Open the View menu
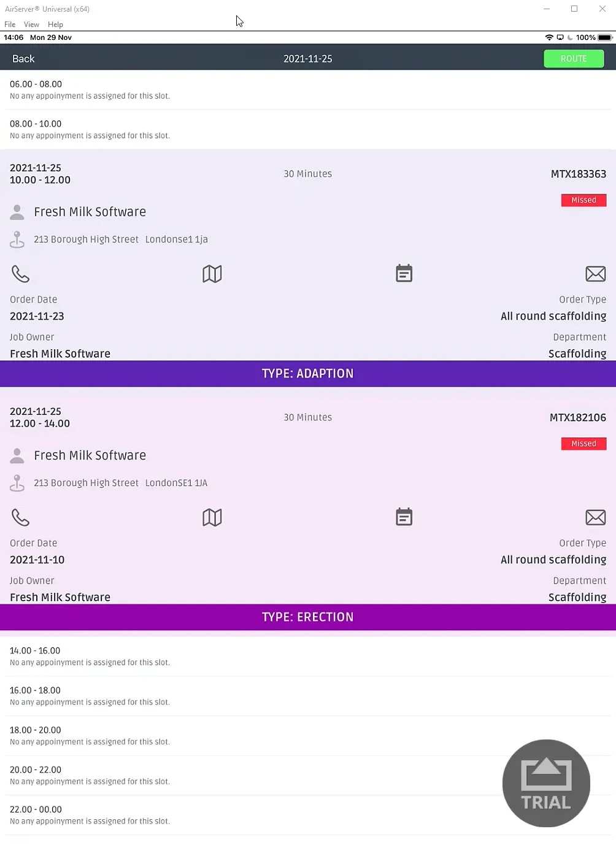Screen dimensions: 616x853 pyautogui.click(x=31, y=25)
